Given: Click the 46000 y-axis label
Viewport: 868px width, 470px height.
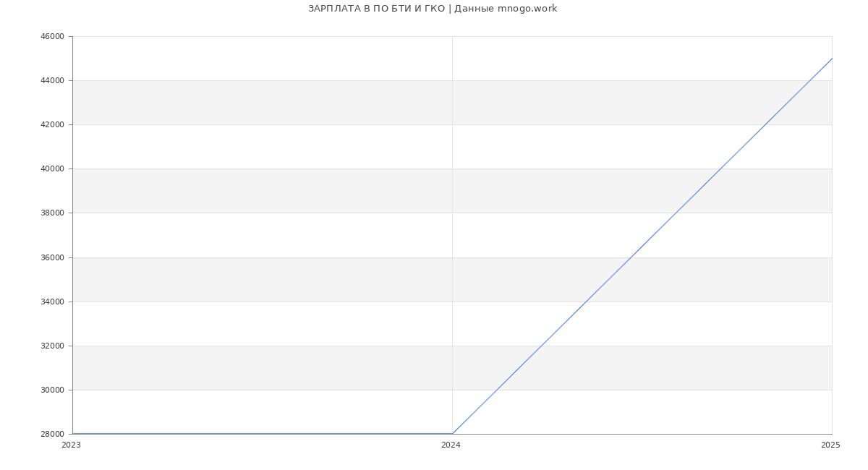Looking at the screenshot, I should (x=54, y=36).
